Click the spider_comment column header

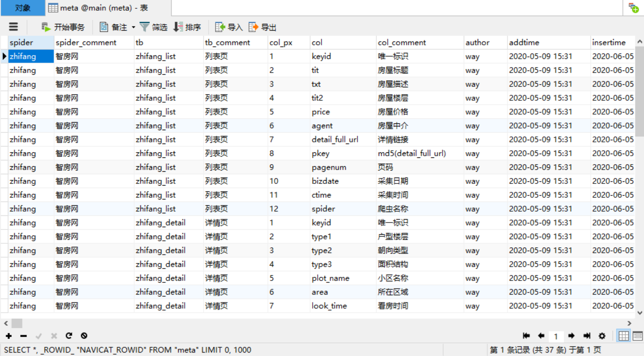[94, 42]
